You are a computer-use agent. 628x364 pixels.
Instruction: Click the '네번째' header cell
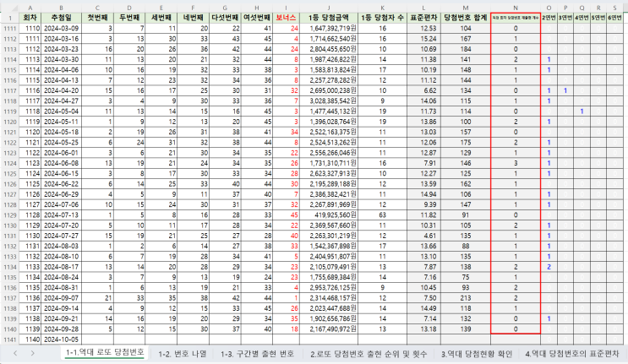[193, 18]
